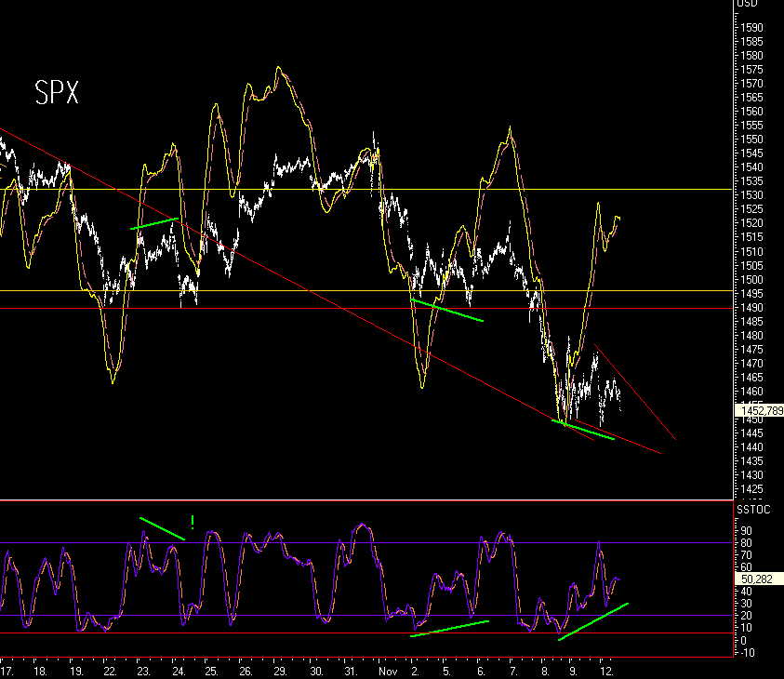The image size is (784, 679).
Task: Click the -10 label on SSTOC scale
Action: (x=747, y=652)
